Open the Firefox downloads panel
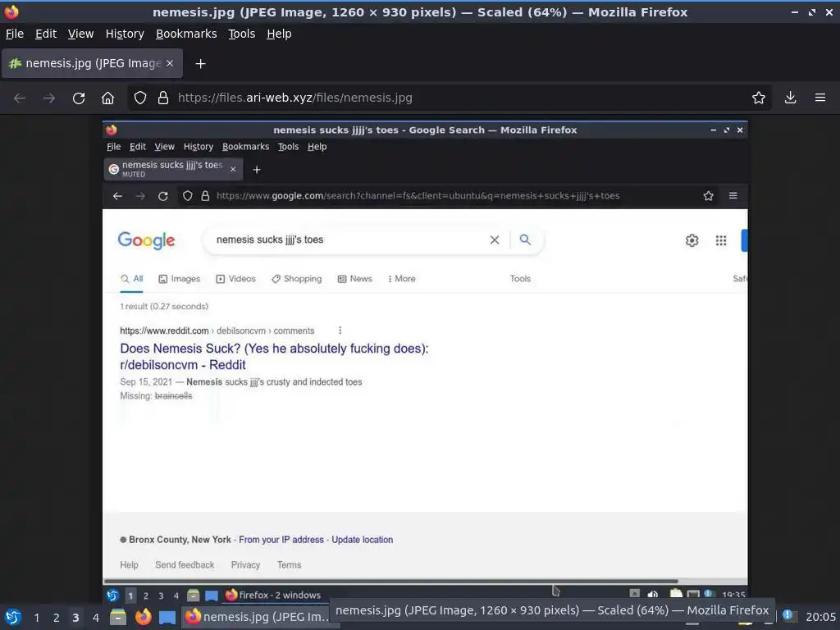Viewport: 840px width, 630px height. click(x=790, y=98)
